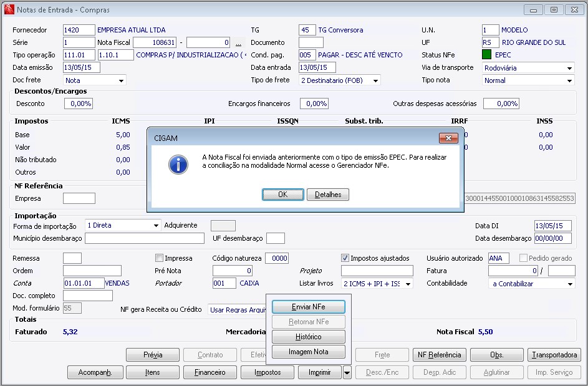The image size is (588, 386).
Task: Open the Doc frete dropdown
Action: tap(121, 80)
